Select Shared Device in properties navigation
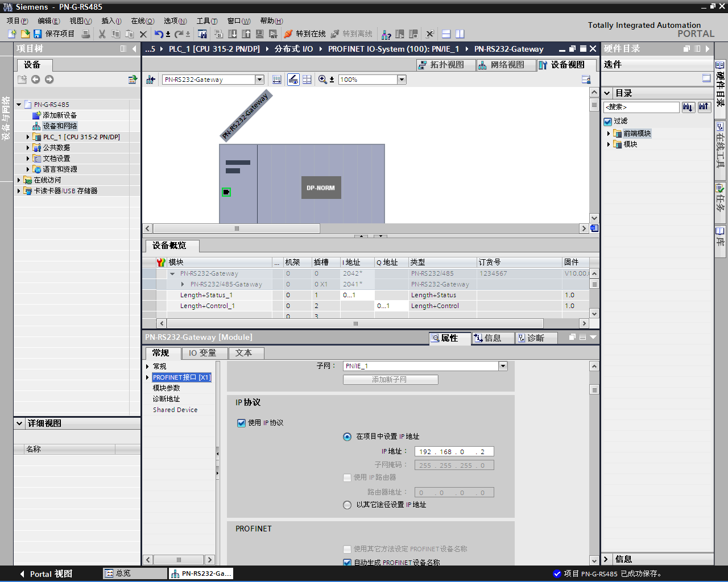Screen dimensions: 728x582 tap(175, 410)
